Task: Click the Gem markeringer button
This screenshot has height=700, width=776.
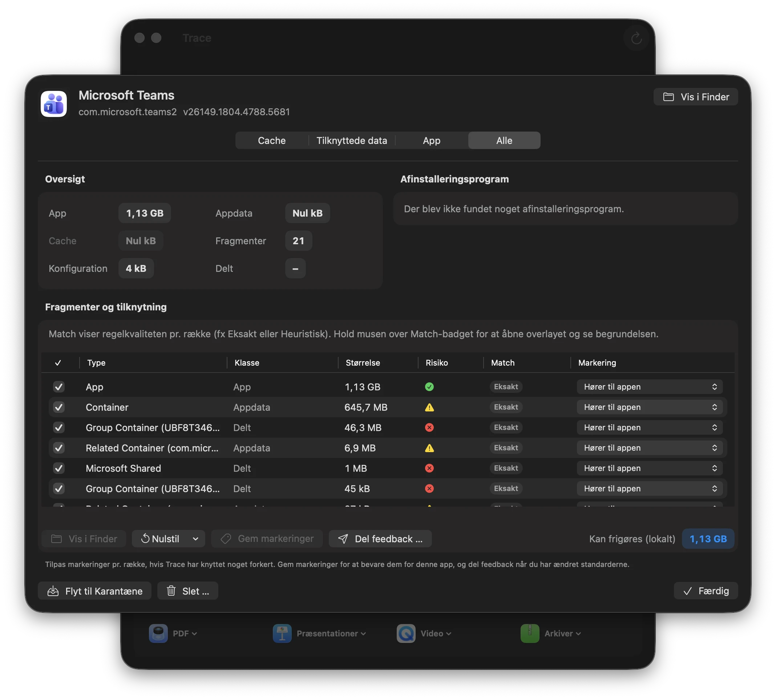Action: pos(267,539)
